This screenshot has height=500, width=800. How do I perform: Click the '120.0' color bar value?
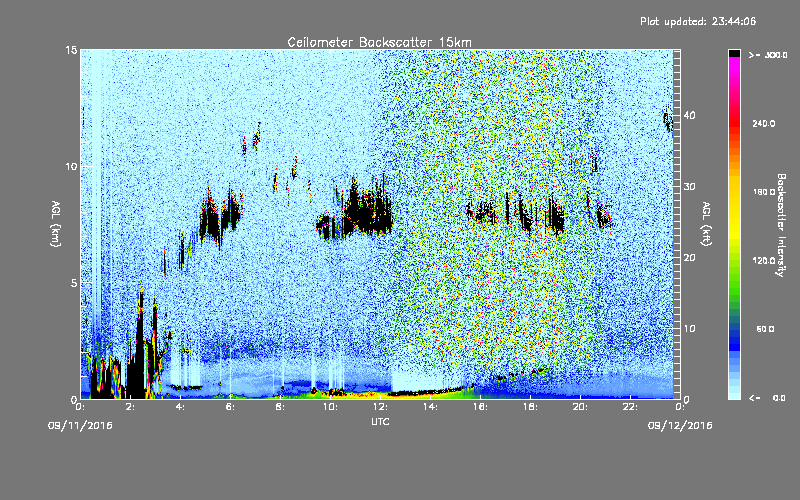coord(764,260)
